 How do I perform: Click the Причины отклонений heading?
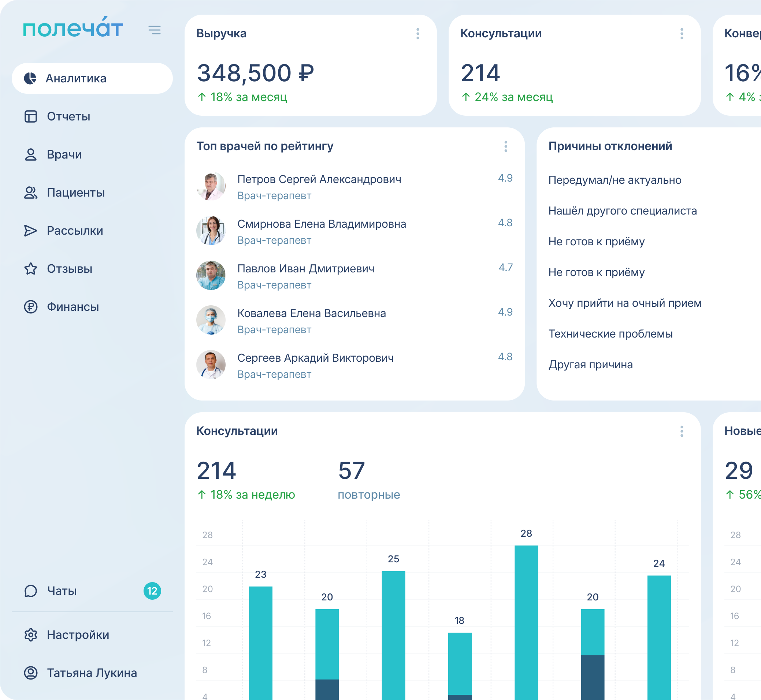[x=610, y=146]
